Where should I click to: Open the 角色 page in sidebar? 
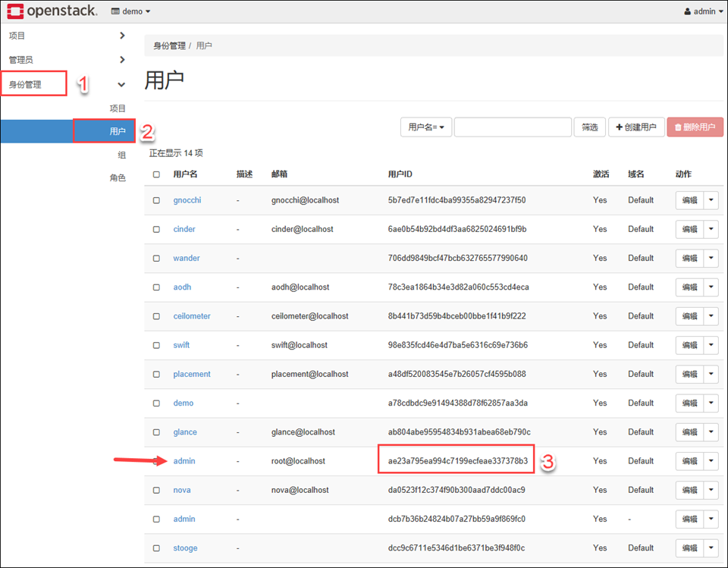(x=118, y=178)
